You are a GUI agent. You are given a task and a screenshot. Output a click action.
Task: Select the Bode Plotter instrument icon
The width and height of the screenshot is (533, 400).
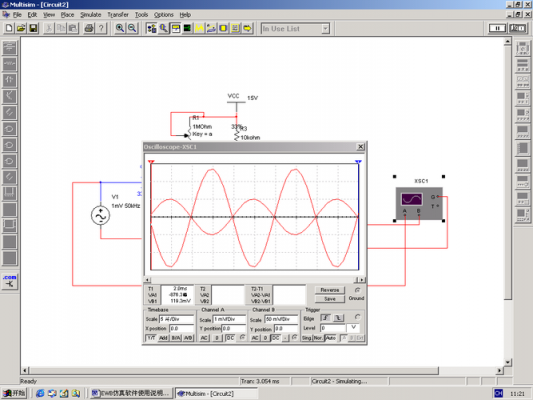coord(522,115)
